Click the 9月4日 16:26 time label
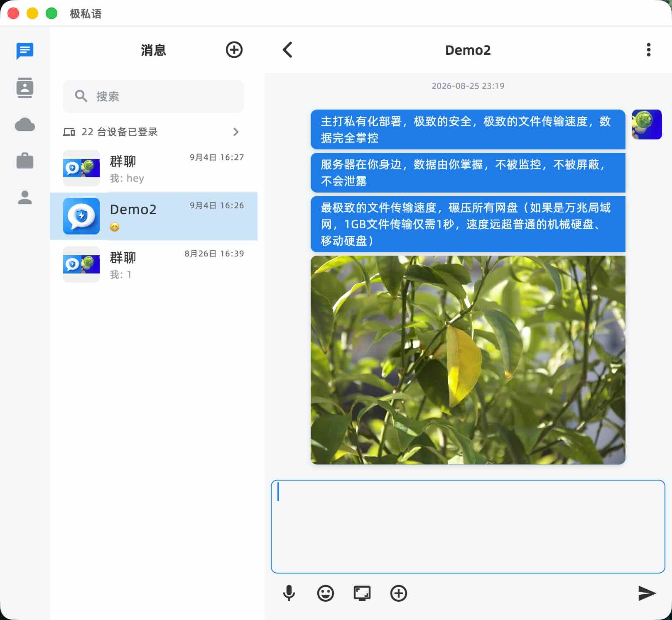Image resolution: width=672 pixels, height=620 pixels. (x=217, y=205)
